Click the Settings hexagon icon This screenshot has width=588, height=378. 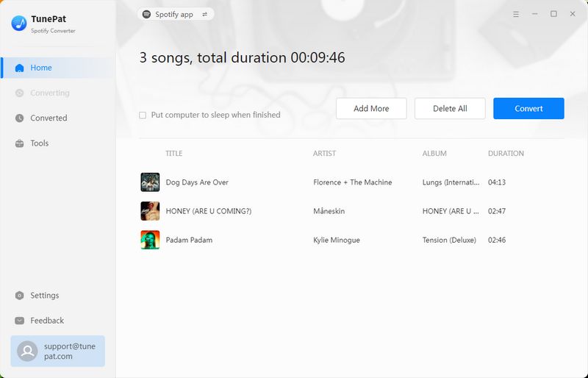click(x=20, y=296)
